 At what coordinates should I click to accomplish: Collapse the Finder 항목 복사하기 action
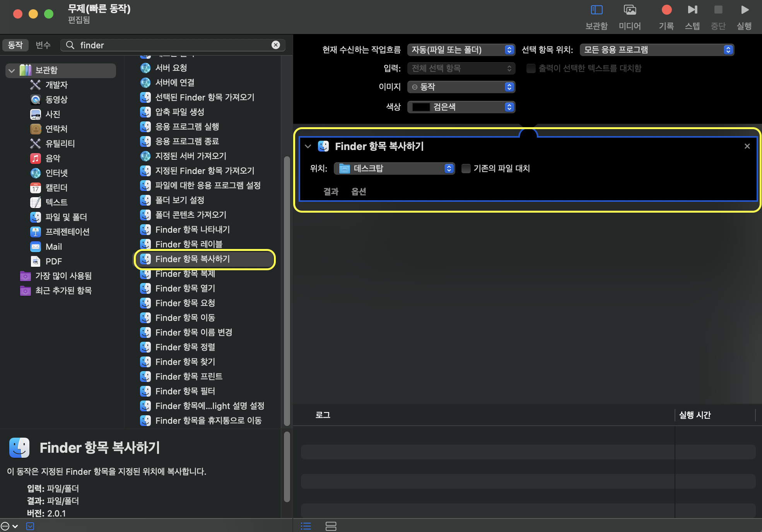(x=308, y=147)
